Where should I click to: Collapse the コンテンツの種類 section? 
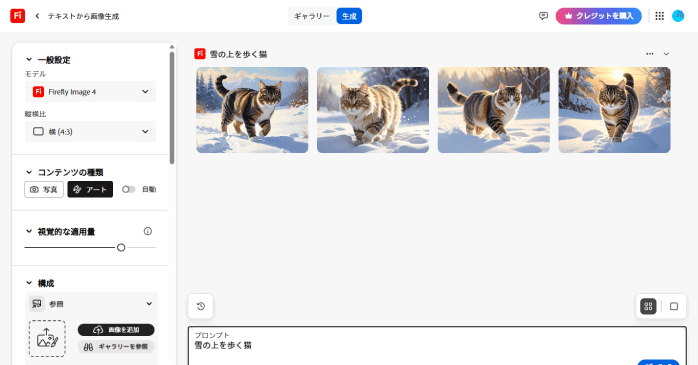click(29, 172)
